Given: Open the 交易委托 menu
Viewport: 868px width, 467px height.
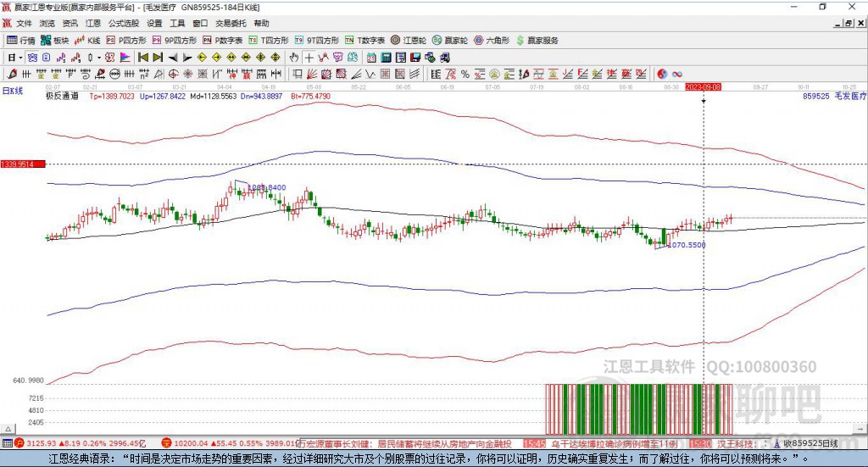Looking at the screenshot, I should pos(231,23).
